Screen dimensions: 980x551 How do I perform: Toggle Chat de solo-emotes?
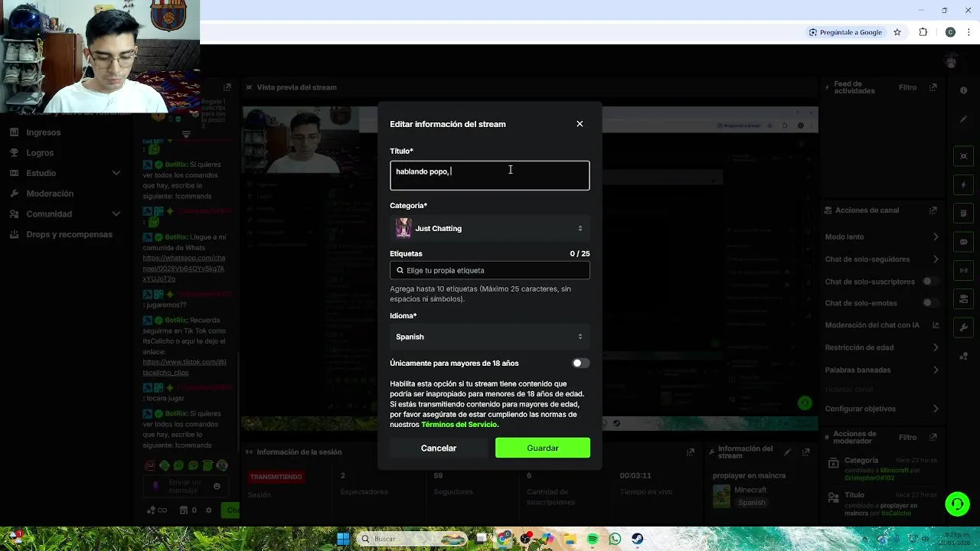coord(929,303)
